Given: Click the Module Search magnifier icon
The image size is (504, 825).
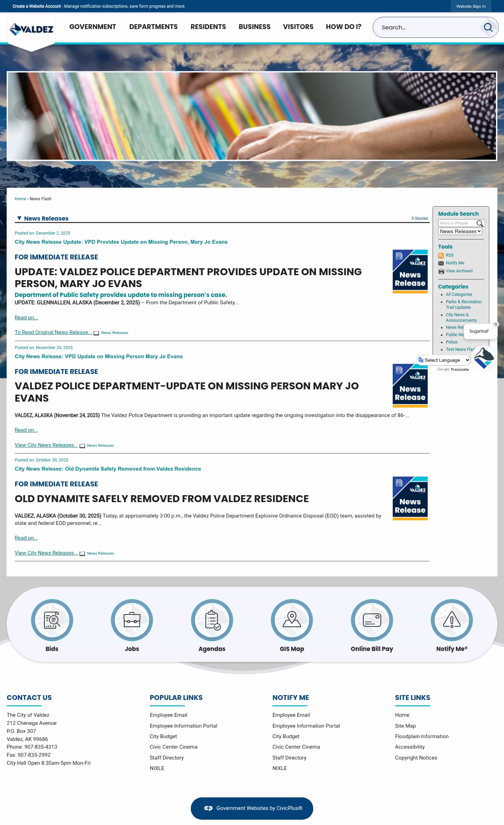Looking at the screenshot, I should point(480,223).
